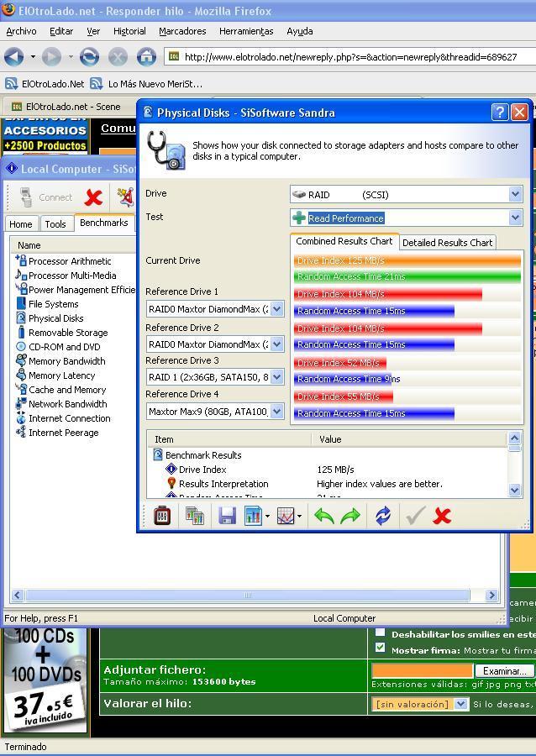
Task: Click results list scroll down arrow
Action: 514,491
